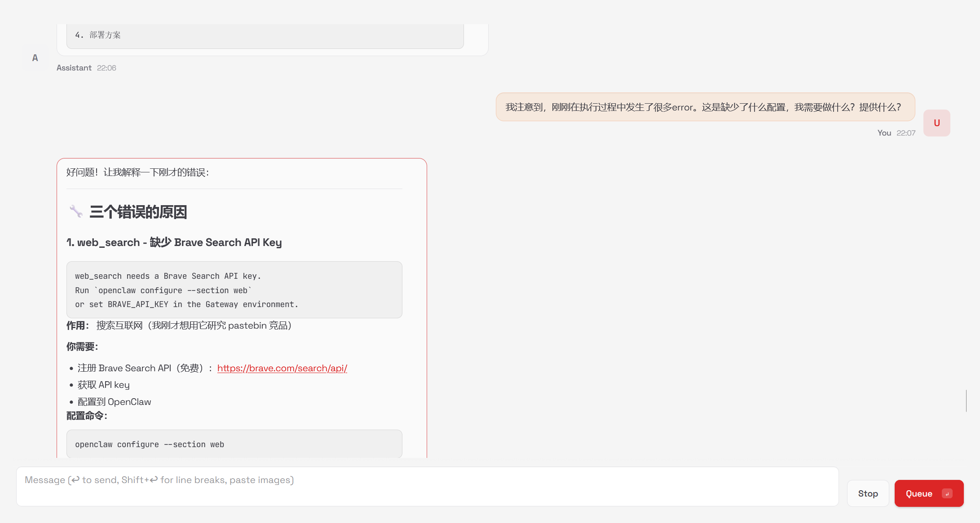Click the 好问题 opening line of the reply

point(137,172)
